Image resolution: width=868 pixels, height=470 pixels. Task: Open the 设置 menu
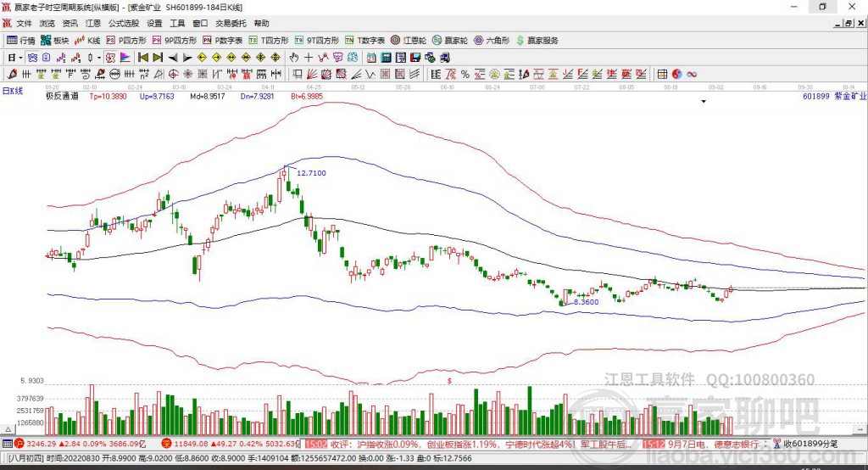point(154,23)
